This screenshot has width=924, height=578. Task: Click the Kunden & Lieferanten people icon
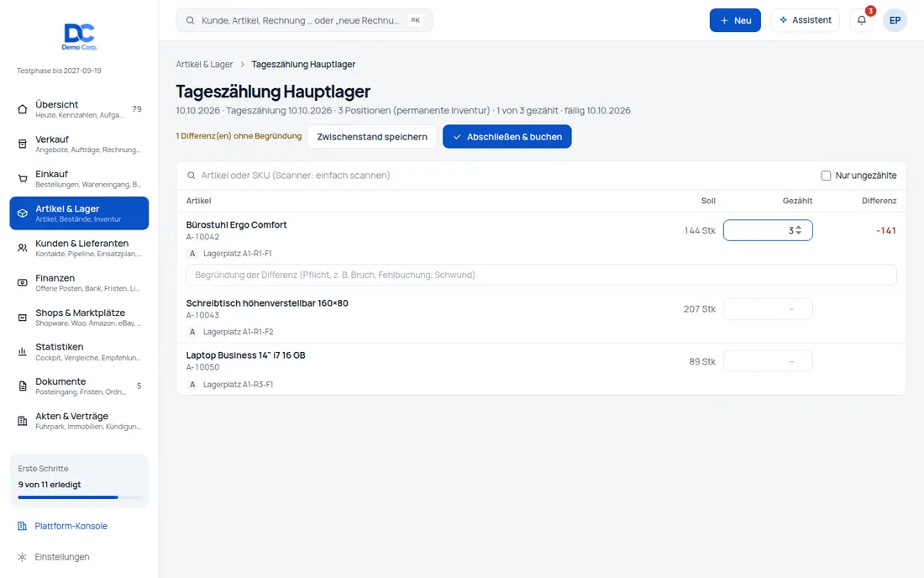click(x=23, y=248)
